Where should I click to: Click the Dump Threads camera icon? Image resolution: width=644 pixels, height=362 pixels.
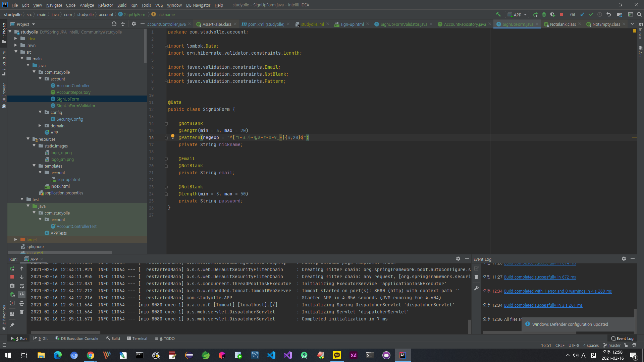[12, 286]
